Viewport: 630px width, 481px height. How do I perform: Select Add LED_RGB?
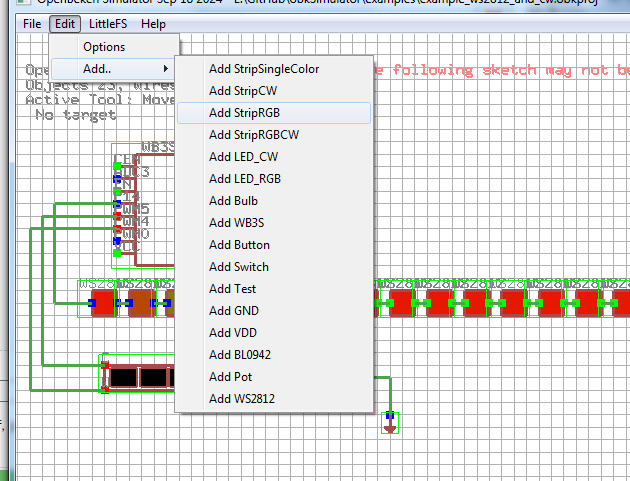click(x=274, y=179)
